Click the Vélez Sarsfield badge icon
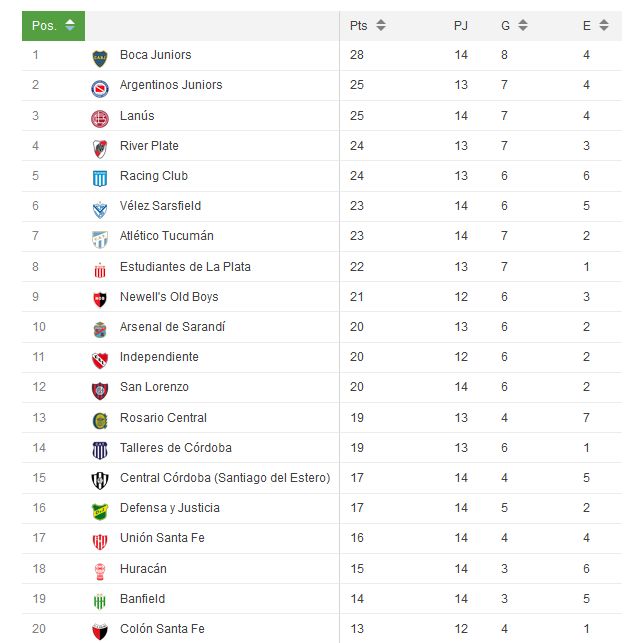631x643 pixels. (100, 210)
